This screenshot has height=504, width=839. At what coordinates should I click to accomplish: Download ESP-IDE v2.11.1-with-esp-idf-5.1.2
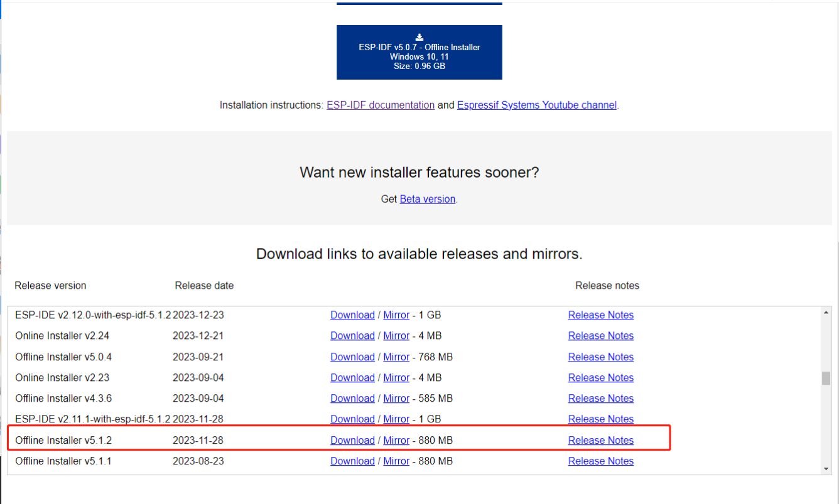click(352, 419)
